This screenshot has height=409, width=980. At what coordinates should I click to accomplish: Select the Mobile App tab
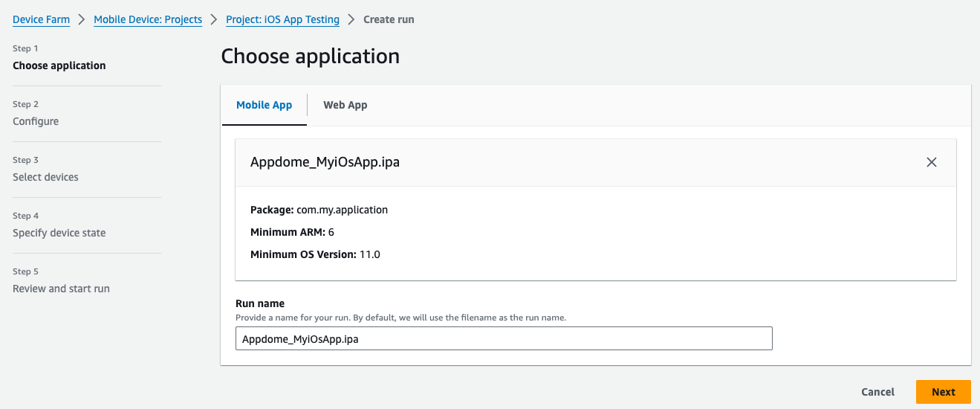264,105
